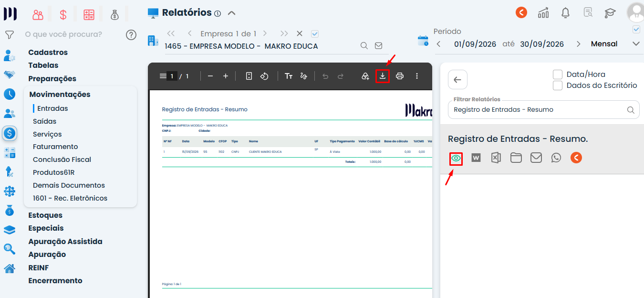Click the people icon in the top bar

38,15
